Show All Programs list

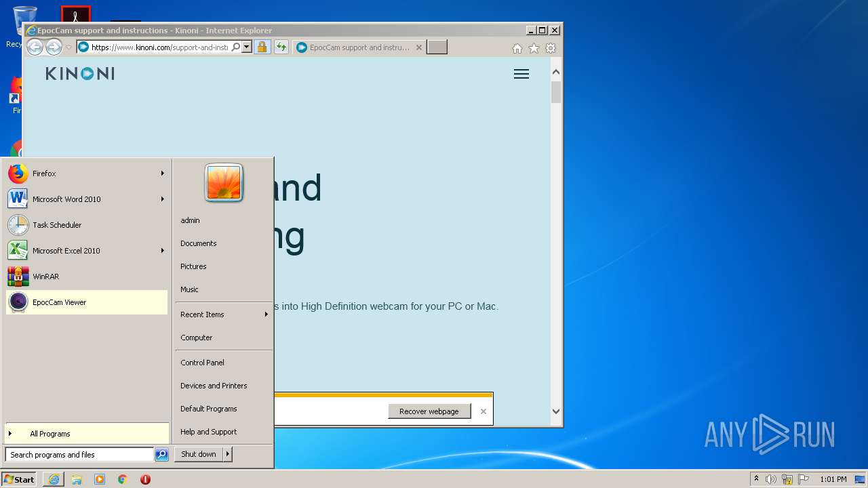[87, 434]
